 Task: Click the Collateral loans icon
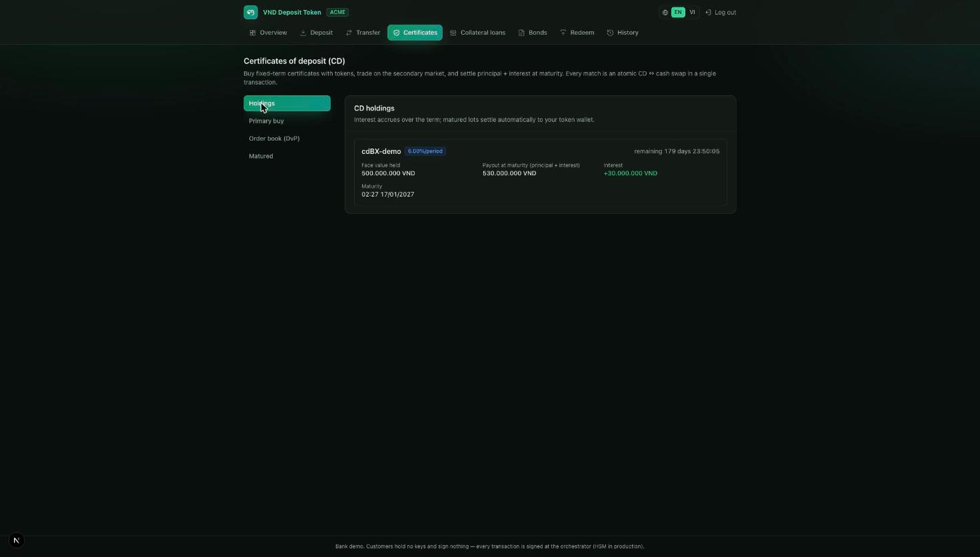(453, 33)
